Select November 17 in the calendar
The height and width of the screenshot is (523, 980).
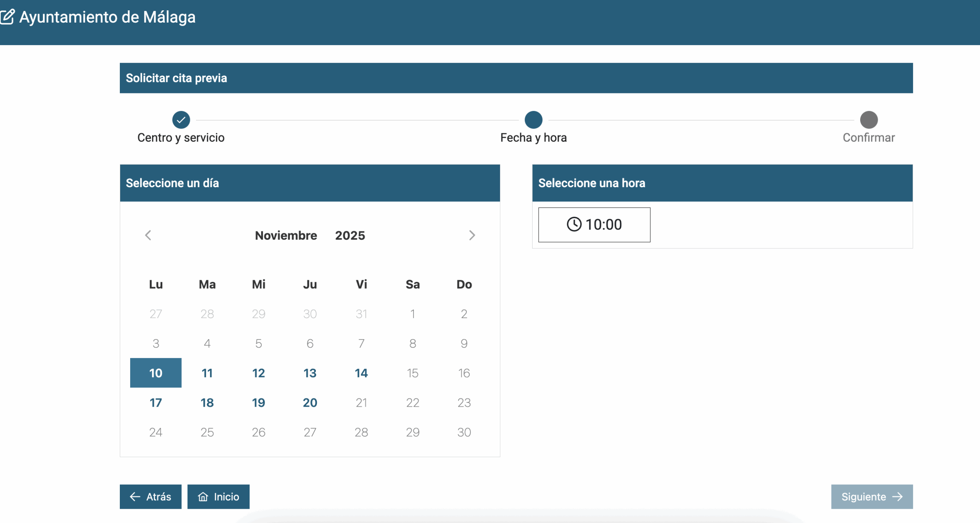(x=155, y=402)
